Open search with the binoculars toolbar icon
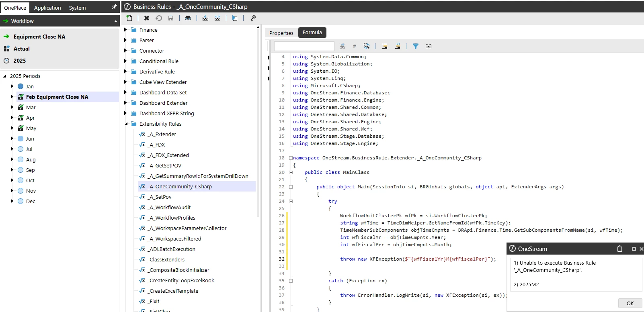The height and width of the screenshot is (312, 644). click(x=188, y=18)
